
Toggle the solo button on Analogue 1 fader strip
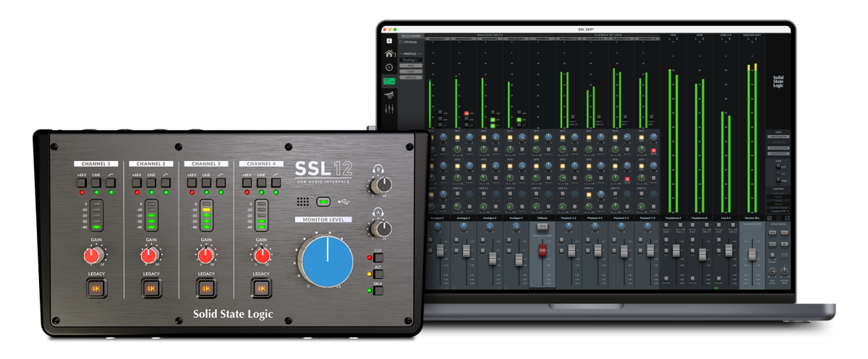click(430, 240)
